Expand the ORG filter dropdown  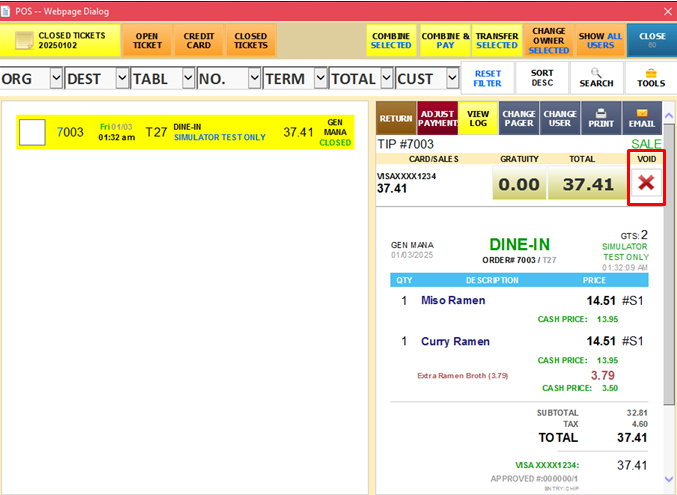pos(55,78)
